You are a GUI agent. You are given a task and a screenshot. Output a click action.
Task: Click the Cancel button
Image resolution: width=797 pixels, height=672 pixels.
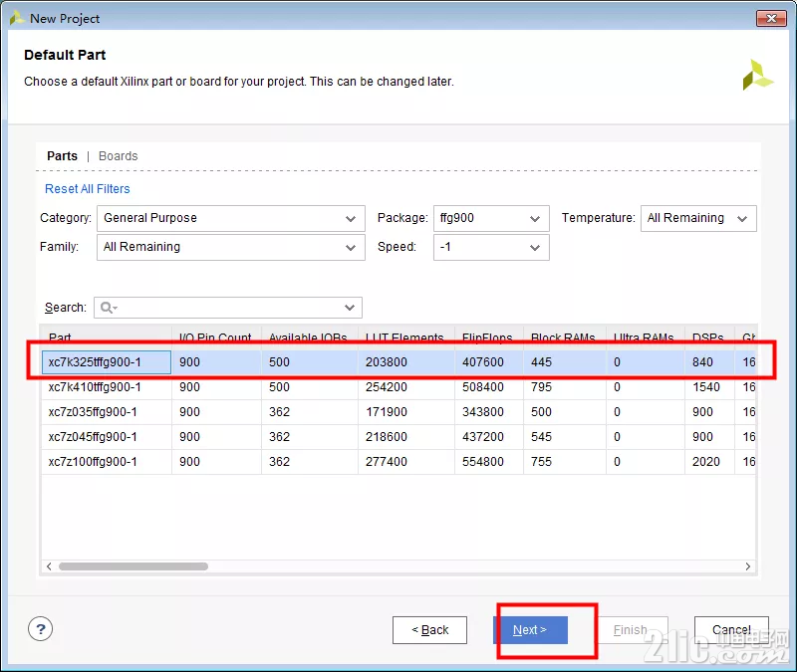[x=731, y=630]
